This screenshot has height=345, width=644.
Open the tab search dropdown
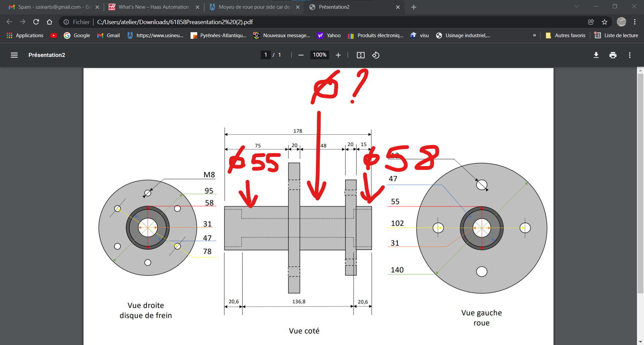tap(577, 6)
